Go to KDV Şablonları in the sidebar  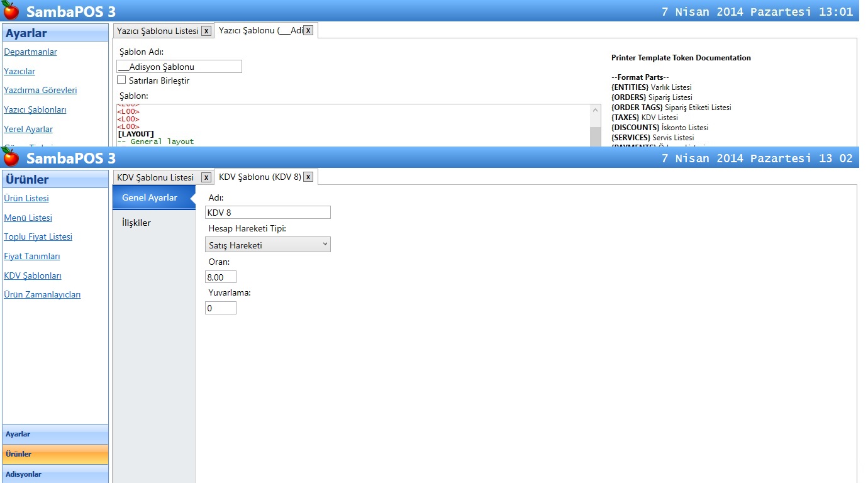[x=33, y=275]
